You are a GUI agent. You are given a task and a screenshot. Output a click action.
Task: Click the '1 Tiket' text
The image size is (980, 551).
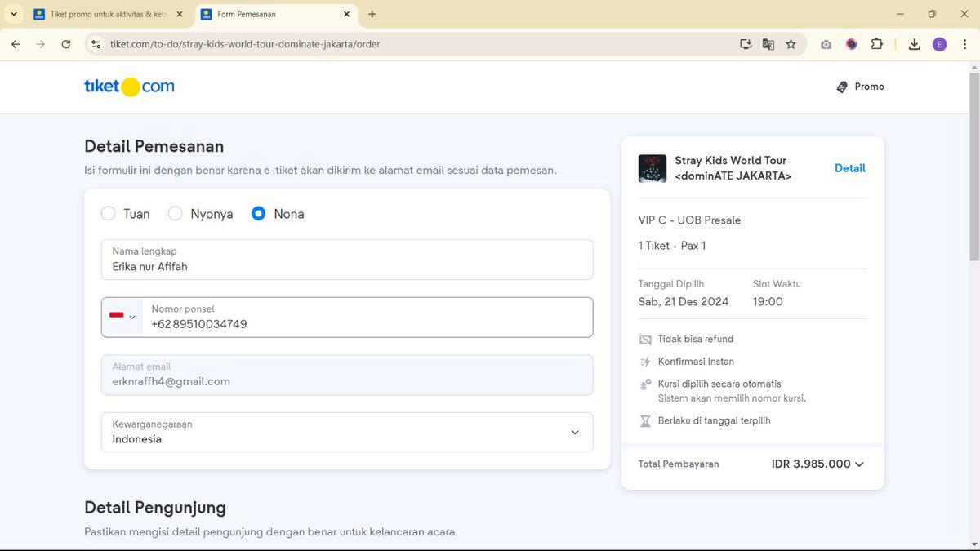654,246
